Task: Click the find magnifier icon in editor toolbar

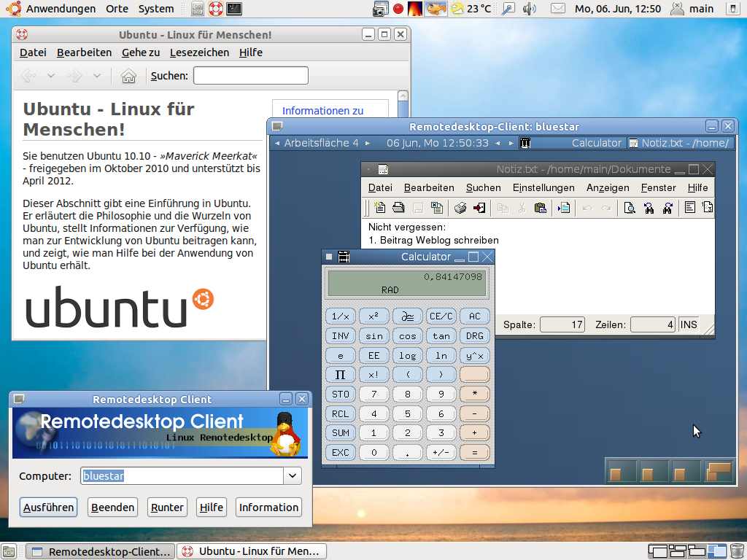Action: click(630, 209)
